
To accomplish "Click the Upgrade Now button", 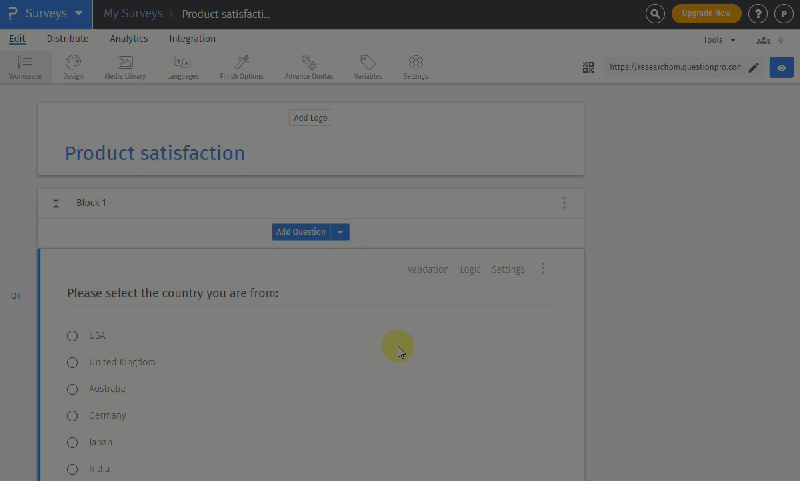I will (706, 13).
